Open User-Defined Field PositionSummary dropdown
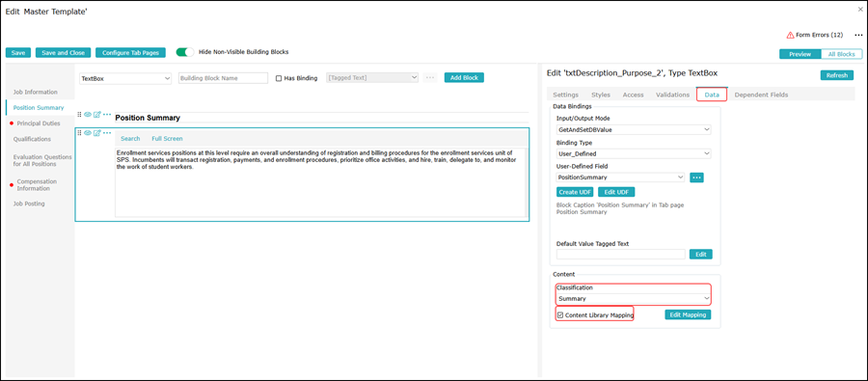The image size is (868, 381). (620, 177)
